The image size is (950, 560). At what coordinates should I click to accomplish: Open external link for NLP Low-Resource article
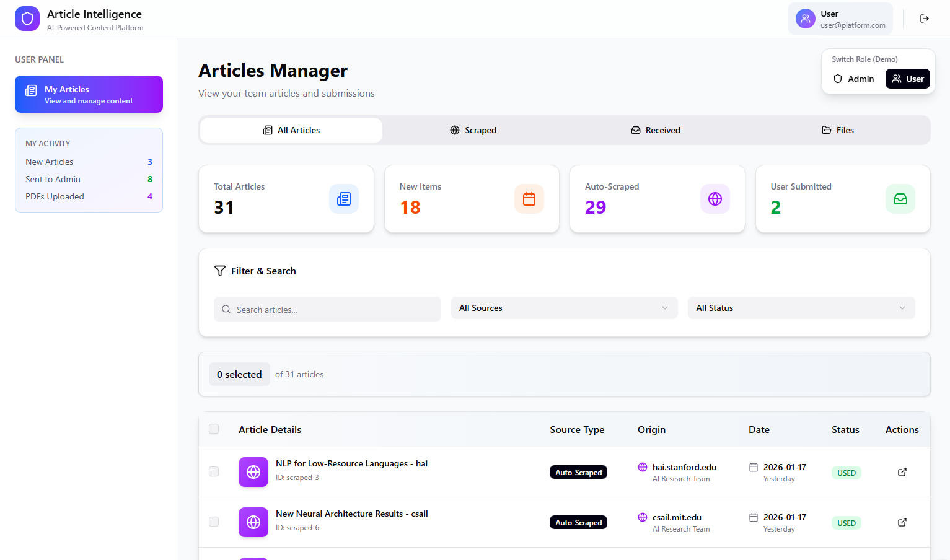tap(902, 472)
